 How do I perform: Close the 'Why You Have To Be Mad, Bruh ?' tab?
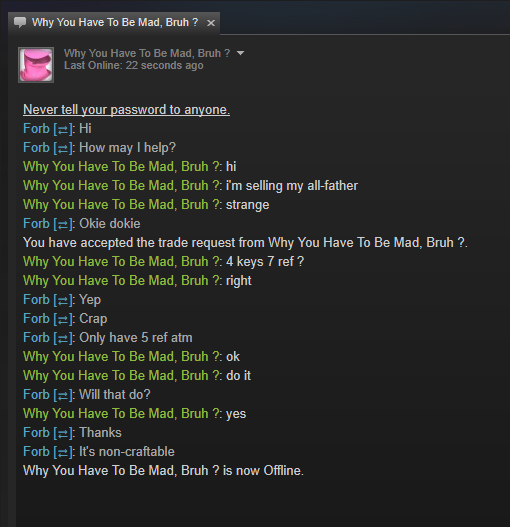[211, 23]
